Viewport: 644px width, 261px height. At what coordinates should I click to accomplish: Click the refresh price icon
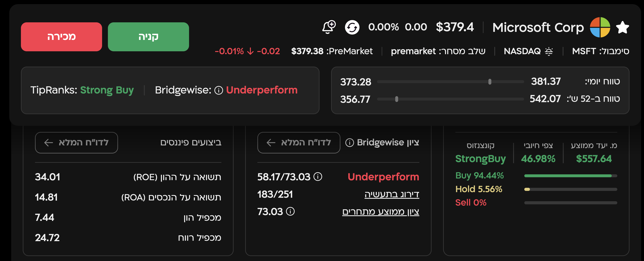(x=352, y=27)
